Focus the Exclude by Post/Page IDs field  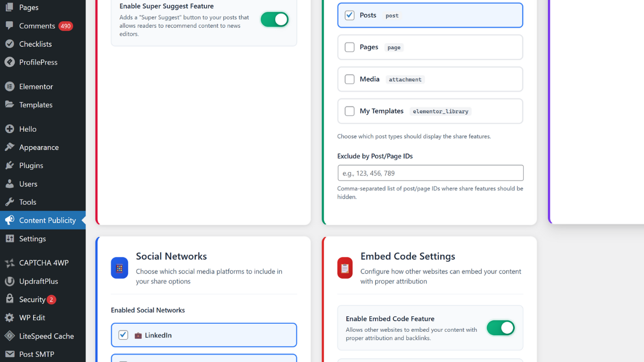pos(430,173)
